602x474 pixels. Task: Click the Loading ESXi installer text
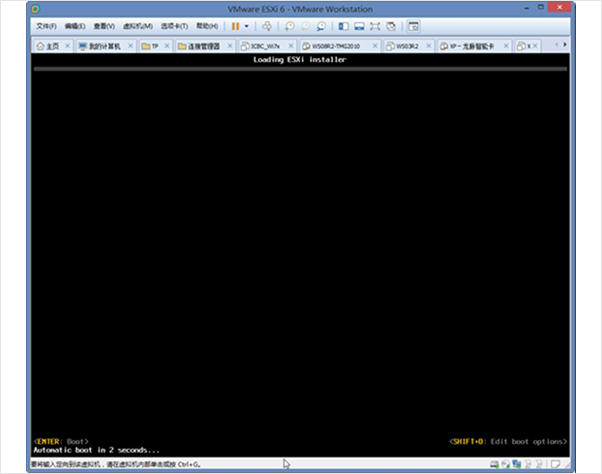click(299, 59)
